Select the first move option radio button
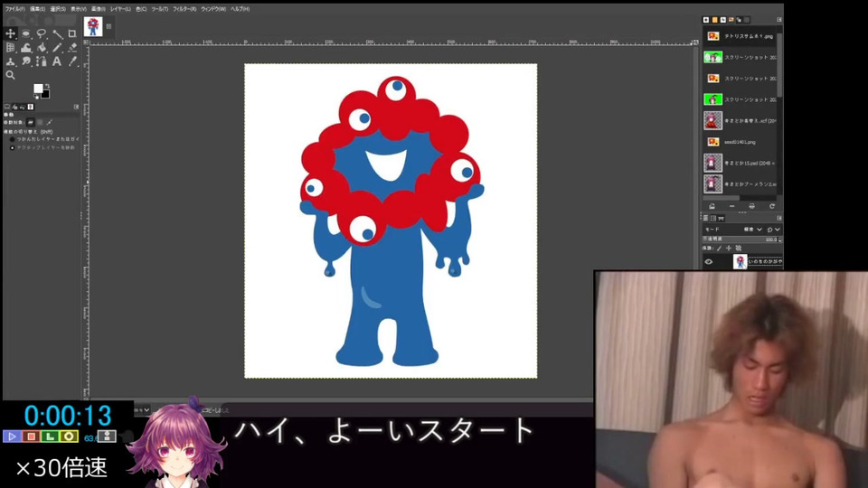868x488 pixels. (12, 139)
